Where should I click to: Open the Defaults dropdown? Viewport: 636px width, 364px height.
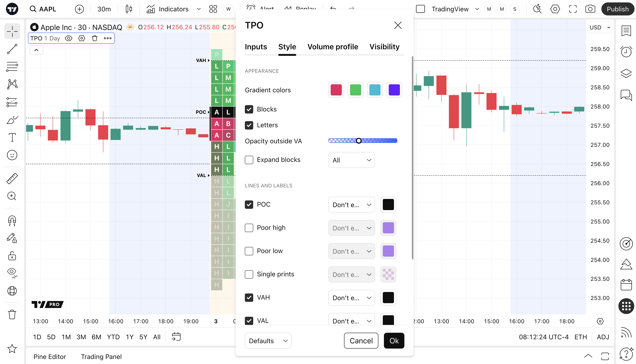[268, 341]
